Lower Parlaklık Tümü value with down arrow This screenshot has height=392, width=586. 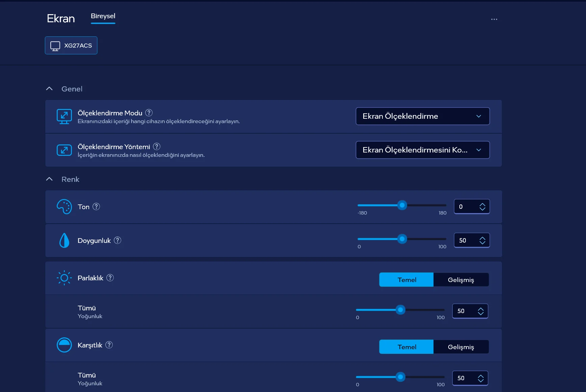tap(481, 313)
